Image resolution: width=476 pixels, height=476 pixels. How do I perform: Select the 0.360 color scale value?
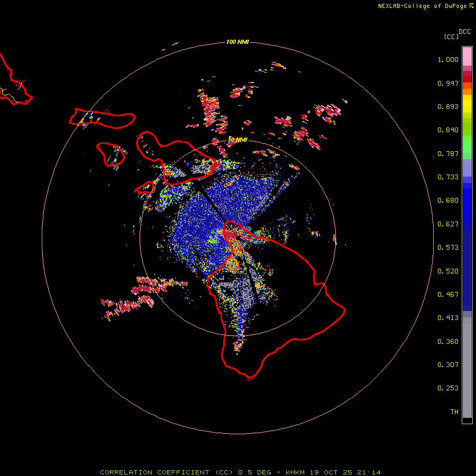coord(448,342)
